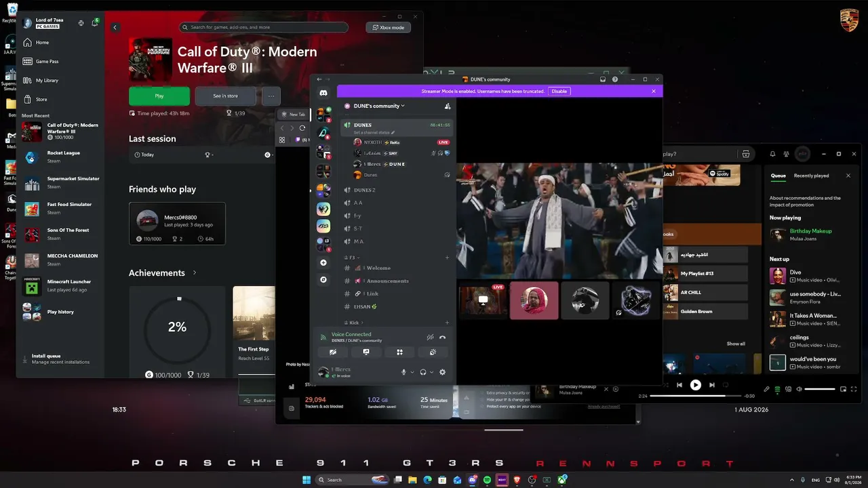Play the Spotify track with center play button

[695, 385]
